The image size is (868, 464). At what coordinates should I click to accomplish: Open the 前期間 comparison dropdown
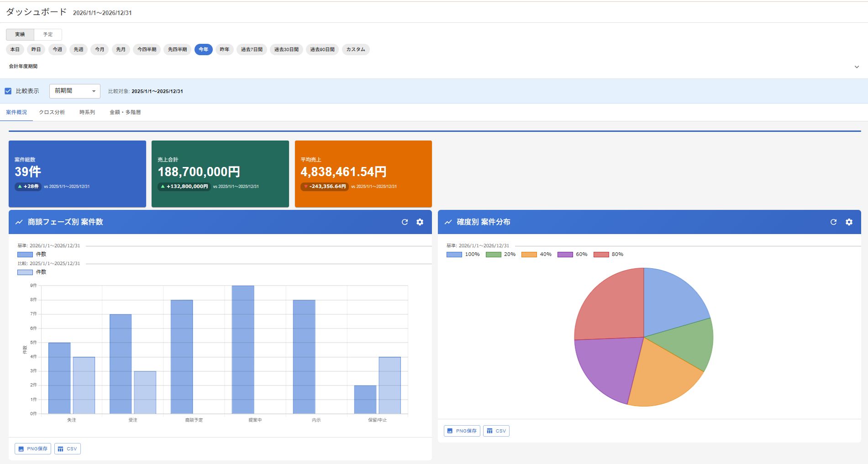[75, 91]
